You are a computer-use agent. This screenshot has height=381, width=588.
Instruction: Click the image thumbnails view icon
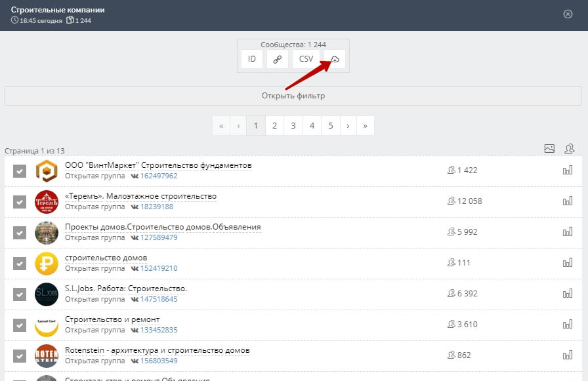point(550,150)
